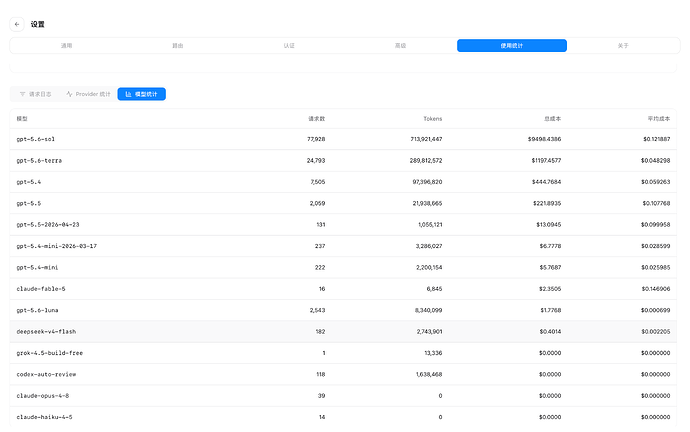
Task: Show the 请求日志 sub-tab
Action: [x=36, y=94]
